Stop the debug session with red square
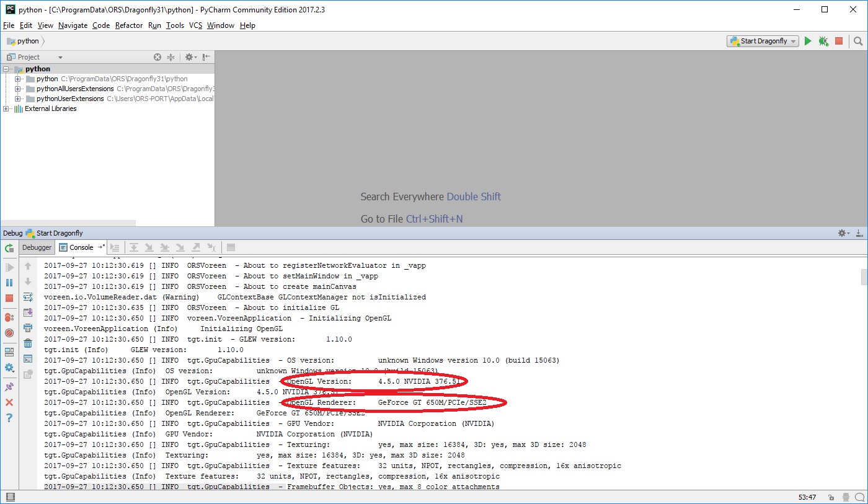Image resolution: width=868 pixels, height=504 pixels. point(9,298)
